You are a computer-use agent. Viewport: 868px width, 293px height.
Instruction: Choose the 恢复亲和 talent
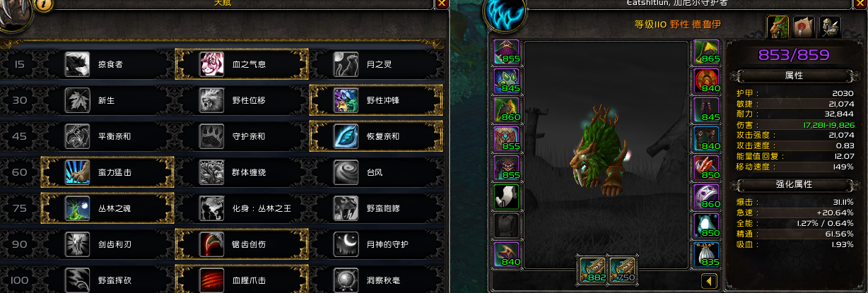(x=376, y=136)
